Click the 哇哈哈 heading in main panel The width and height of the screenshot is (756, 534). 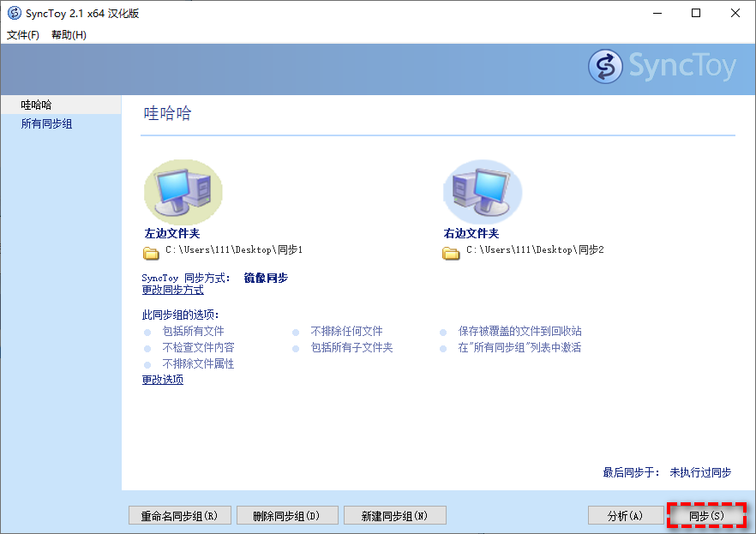pyautogui.click(x=168, y=113)
